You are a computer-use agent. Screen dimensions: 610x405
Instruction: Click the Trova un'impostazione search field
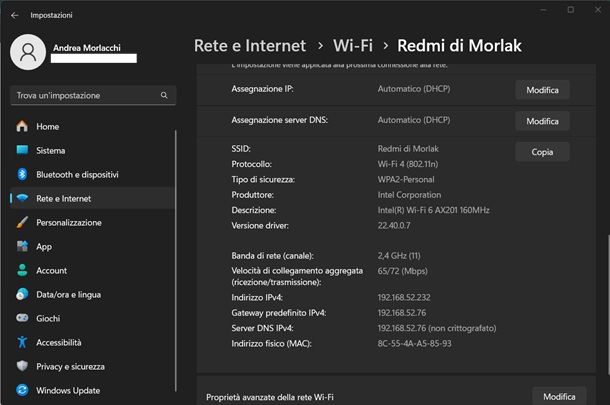point(93,95)
